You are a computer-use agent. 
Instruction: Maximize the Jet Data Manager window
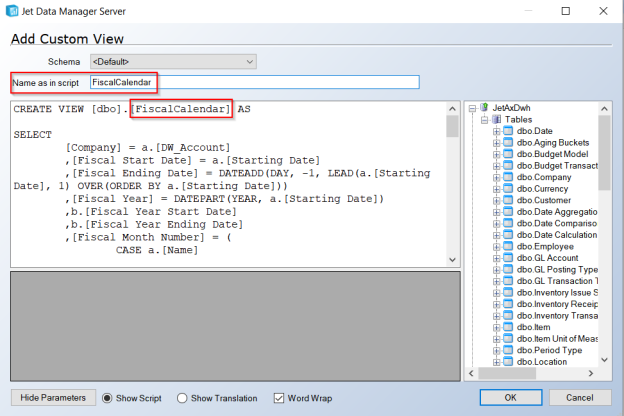(x=566, y=11)
